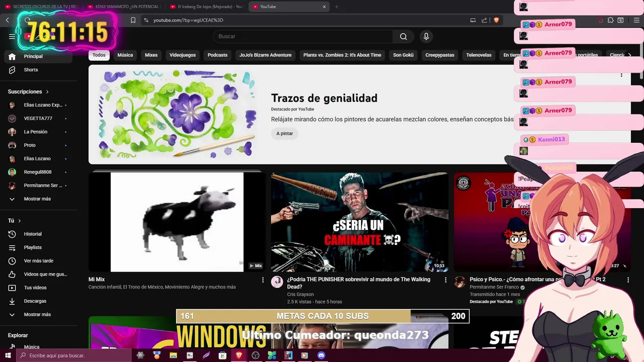
Task: Open Windows Start menu
Action: 8,355
